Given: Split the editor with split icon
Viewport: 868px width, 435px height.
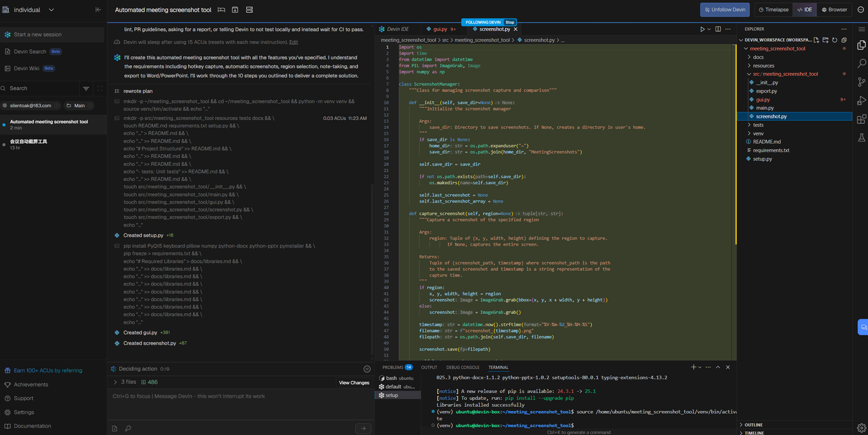Looking at the screenshot, I should point(718,29).
